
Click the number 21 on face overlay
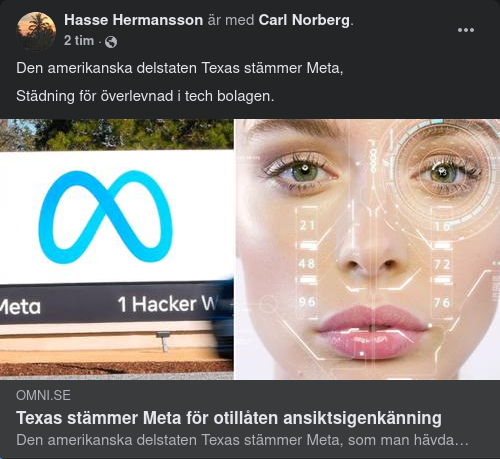pos(307,225)
